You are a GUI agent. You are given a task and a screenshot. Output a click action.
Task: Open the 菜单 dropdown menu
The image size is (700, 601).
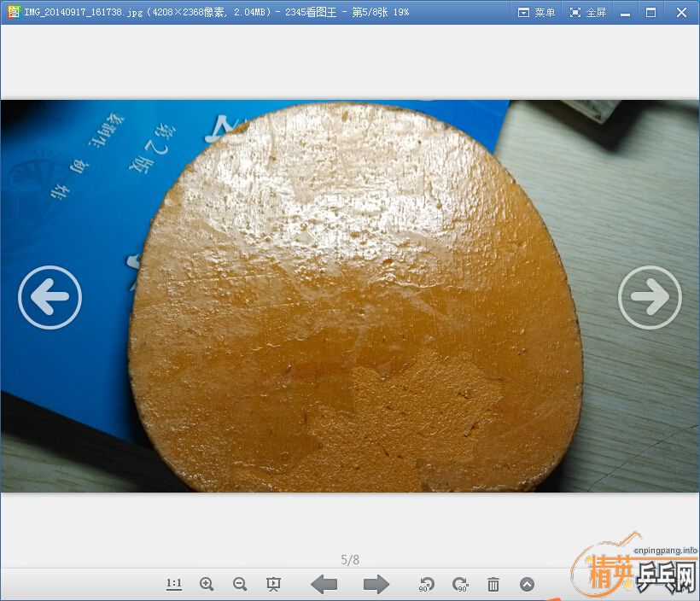[x=536, y=12]
